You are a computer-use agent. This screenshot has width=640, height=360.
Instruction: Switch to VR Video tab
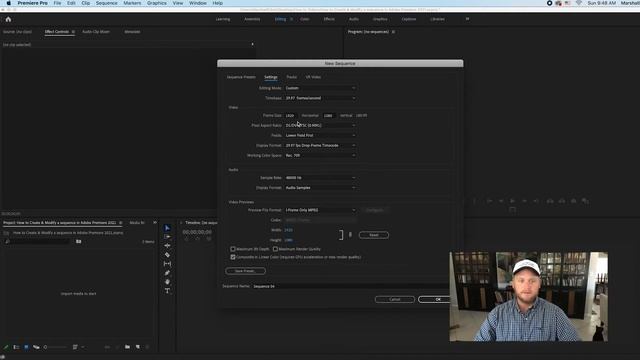pos(313,77)
